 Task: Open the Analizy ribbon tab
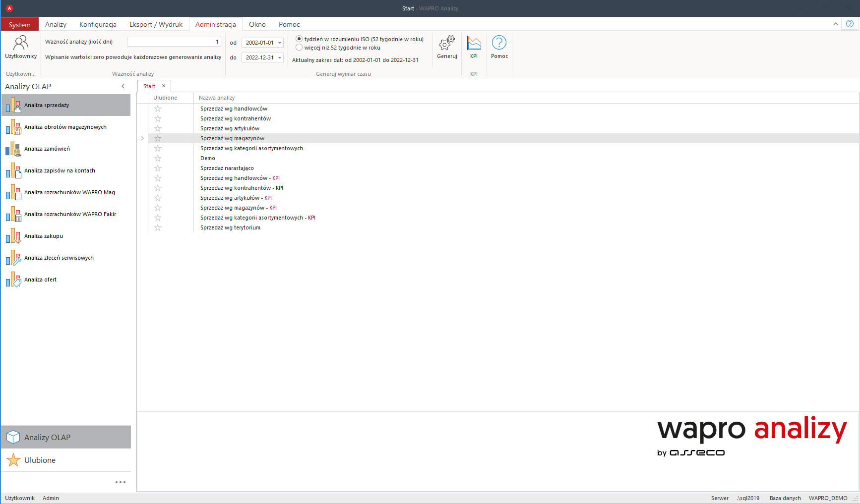[x=56, y=24]
